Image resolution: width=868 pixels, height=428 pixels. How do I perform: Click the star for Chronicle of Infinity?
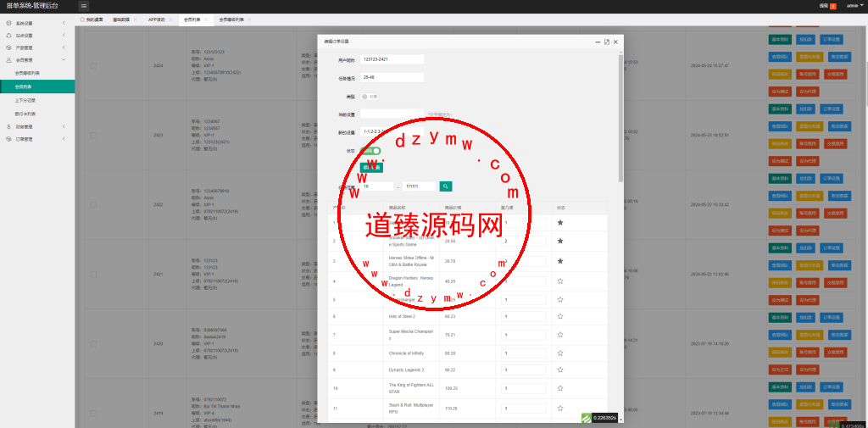pos(560,353)
